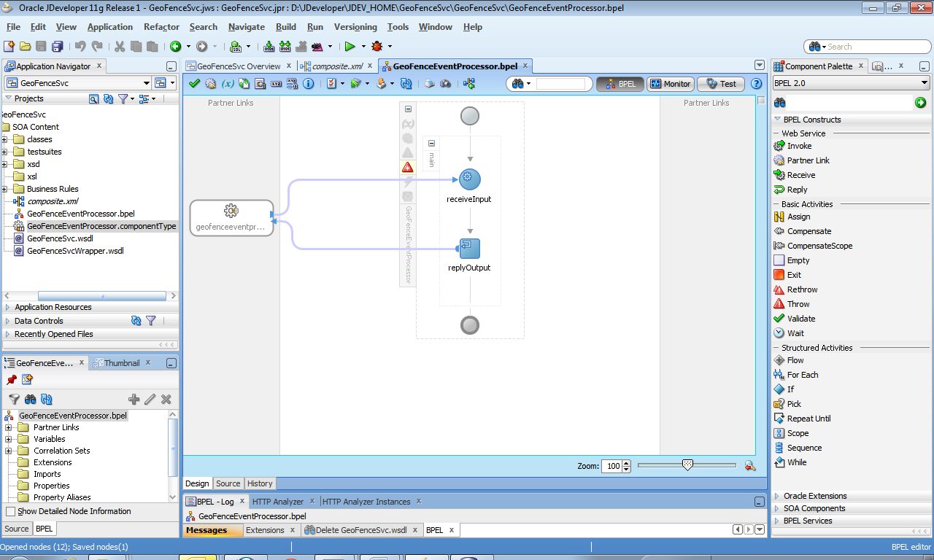Click the BPEL editor help question-mark icon

click(756, 84)
